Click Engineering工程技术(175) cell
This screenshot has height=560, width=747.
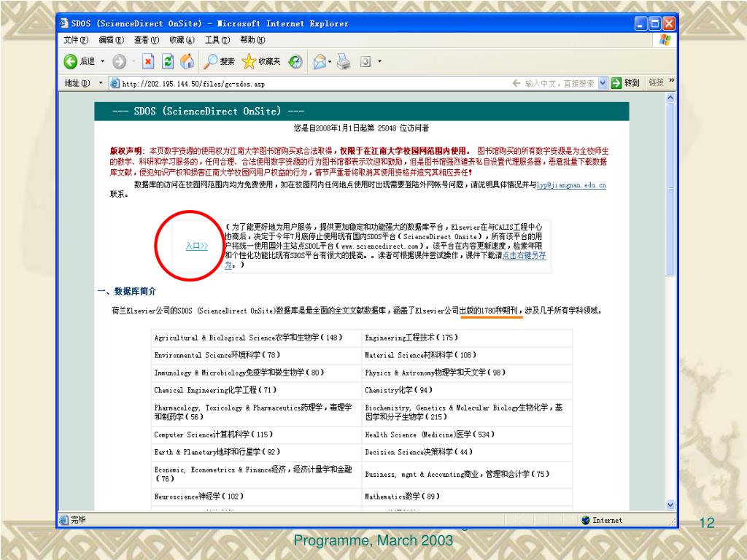pyautogui.click(x=467, y=338)
